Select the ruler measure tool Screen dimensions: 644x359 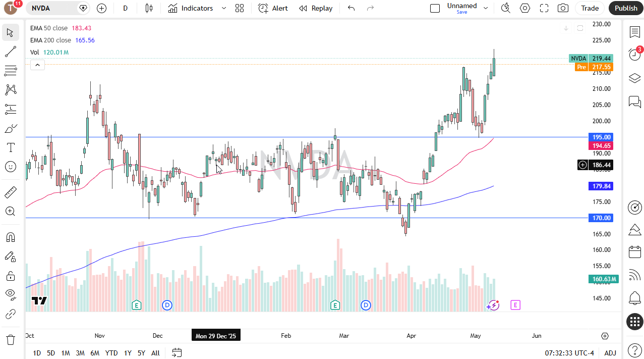pyautogui.click(x=10, y=192)
